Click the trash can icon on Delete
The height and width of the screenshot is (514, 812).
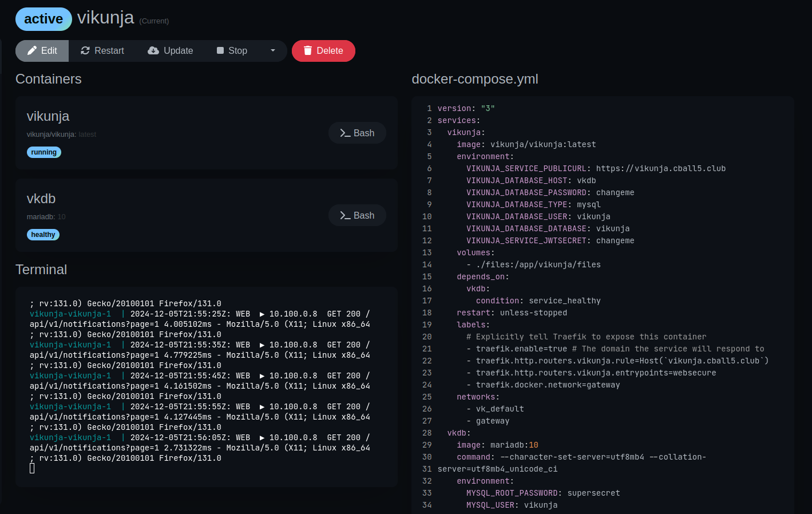308,50
